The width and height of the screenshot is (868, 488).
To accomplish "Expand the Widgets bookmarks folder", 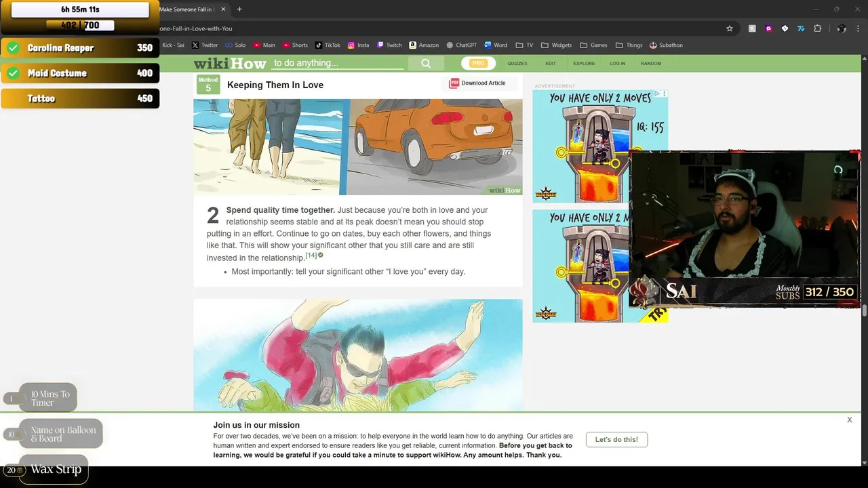I will point(556,45).
